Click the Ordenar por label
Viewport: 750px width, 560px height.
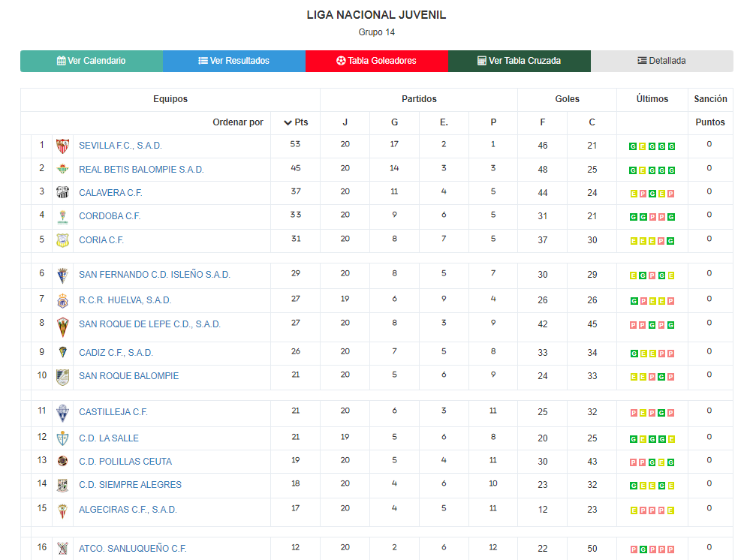coord(238,122)
